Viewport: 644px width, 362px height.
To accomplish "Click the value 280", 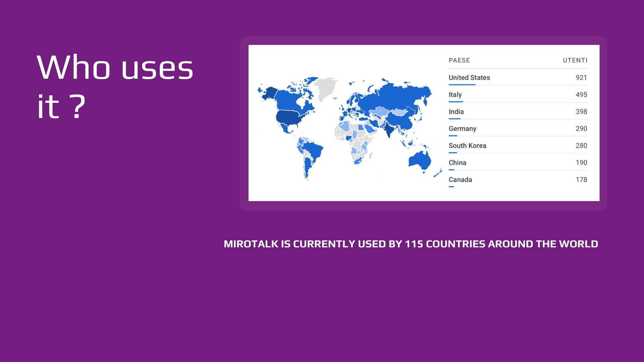I will [x=581, y=145].
